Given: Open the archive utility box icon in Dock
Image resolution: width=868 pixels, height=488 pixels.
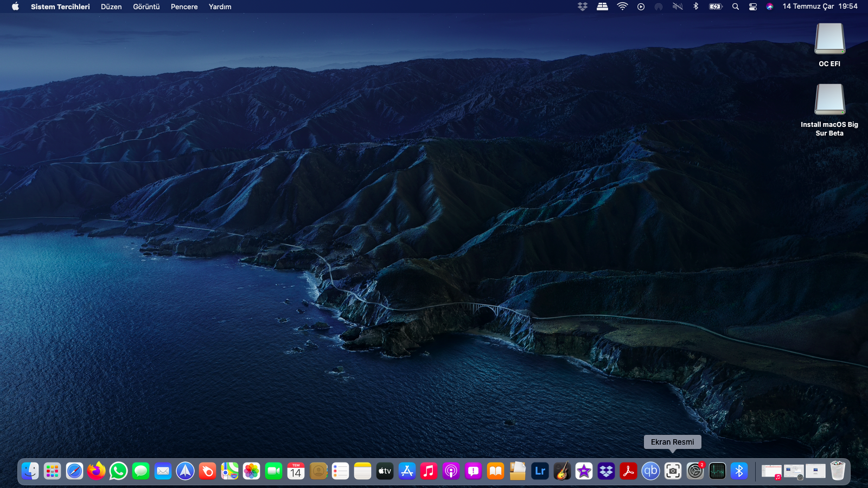Looking at the screenshot, I should [x=518, y=471].
